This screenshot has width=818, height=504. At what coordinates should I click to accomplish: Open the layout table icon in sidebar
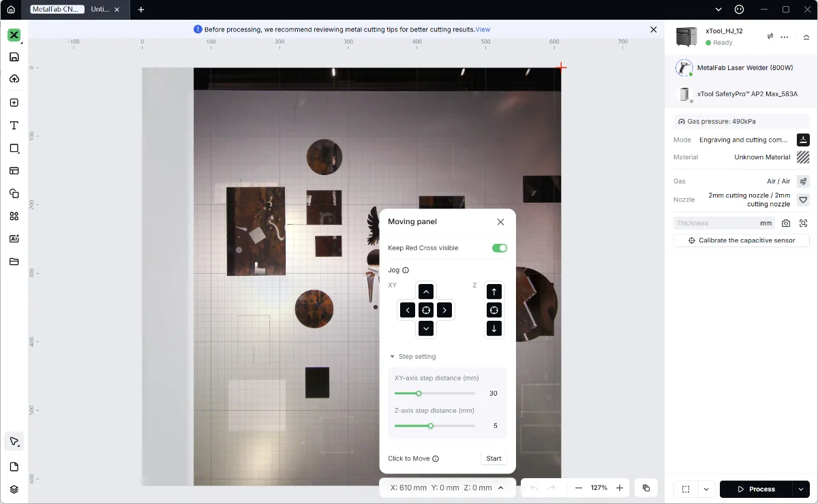coord(14,171)
